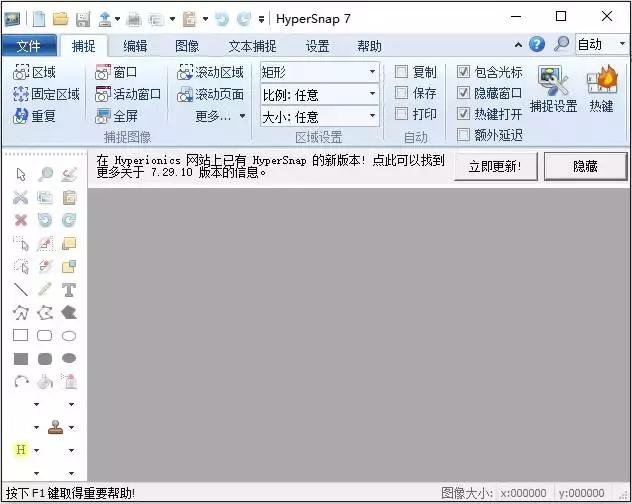
Task: Select the polyline drawing tool
Action: point(21,312)
